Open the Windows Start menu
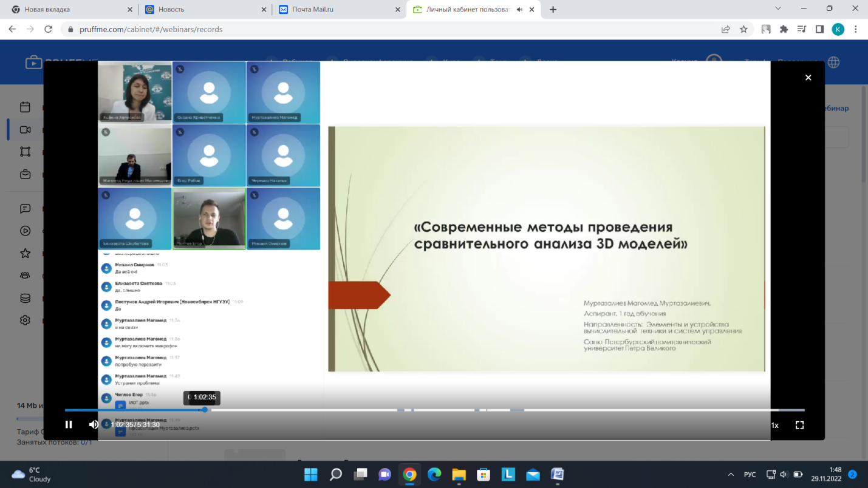This screenshot has width=868, height=488. click(x=311, y=474)
